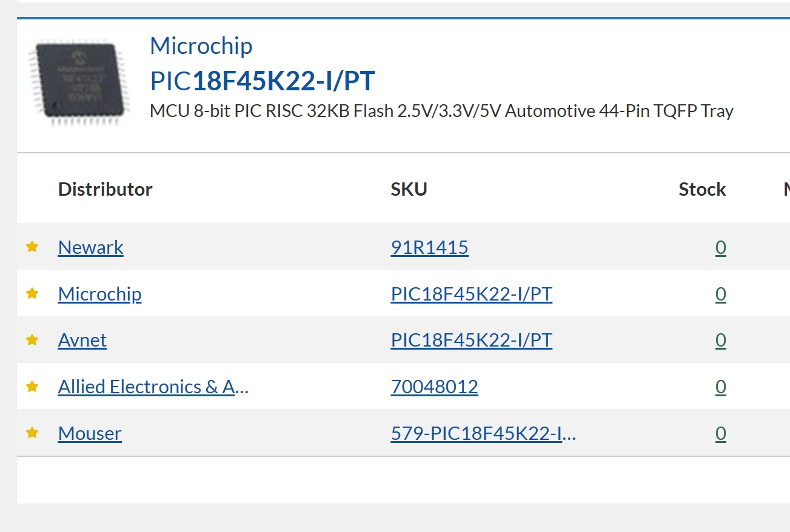Click the star icon beside Mouser
This screenshot has width=790, height=532.
pos(32,433)
